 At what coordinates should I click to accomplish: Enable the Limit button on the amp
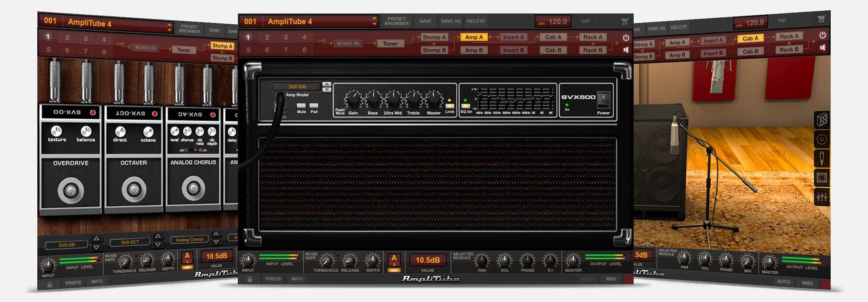(450, 106)
